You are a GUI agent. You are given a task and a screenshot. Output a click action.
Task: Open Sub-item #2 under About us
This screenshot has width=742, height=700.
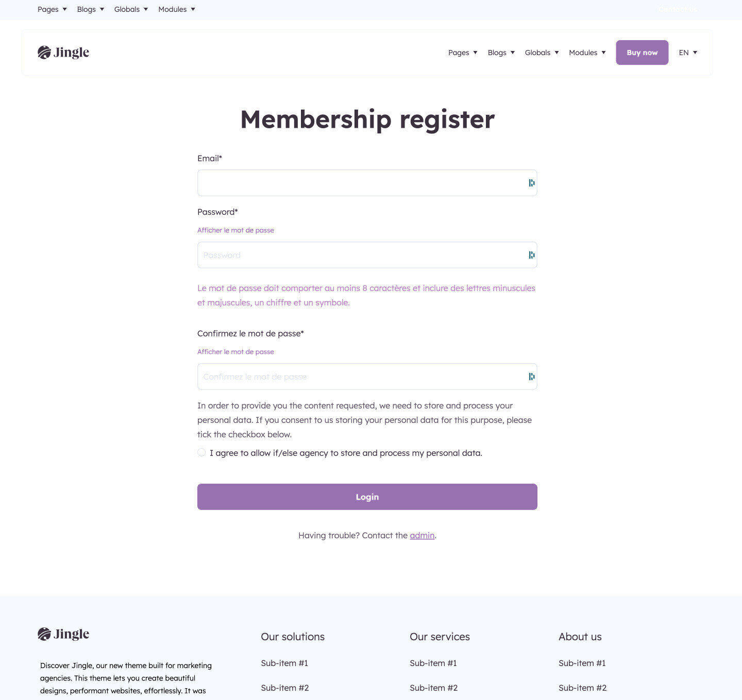click(582, 688)
